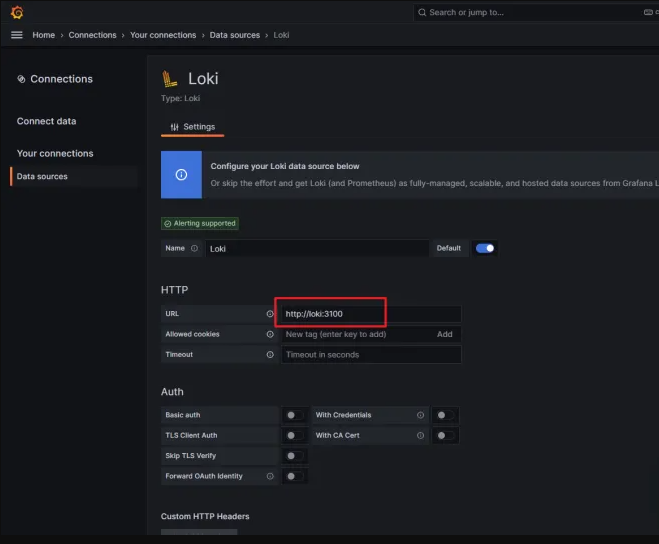Image resolution: width=659 pixels, height=544 pixels.
Task: Click the Custom HTTP Headers heading
Action: pos(205,516)
